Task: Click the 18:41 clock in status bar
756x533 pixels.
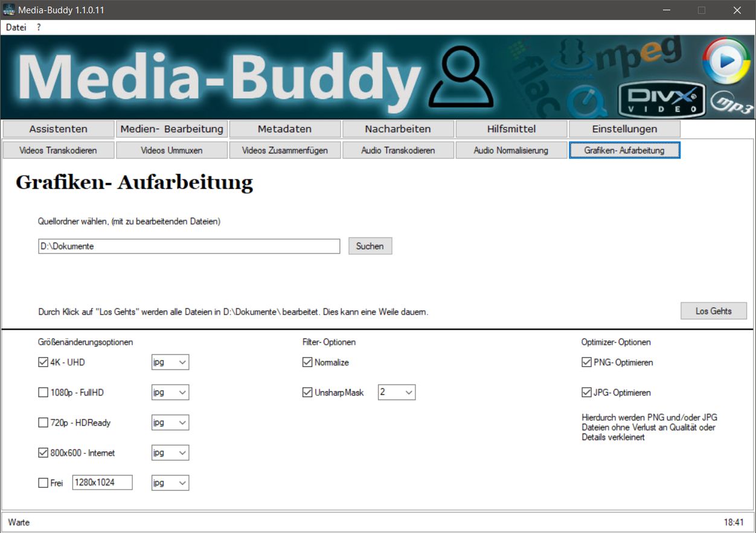Action: [734, 522]
